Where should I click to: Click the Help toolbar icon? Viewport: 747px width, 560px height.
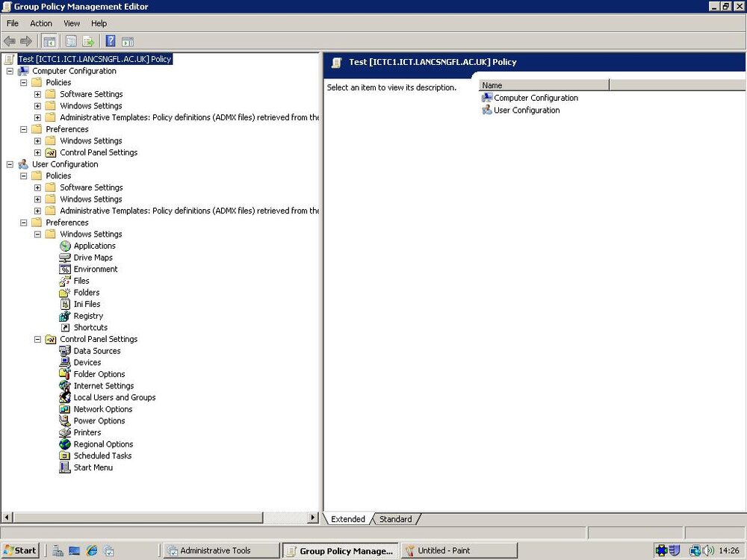click(x=111, y=41)
